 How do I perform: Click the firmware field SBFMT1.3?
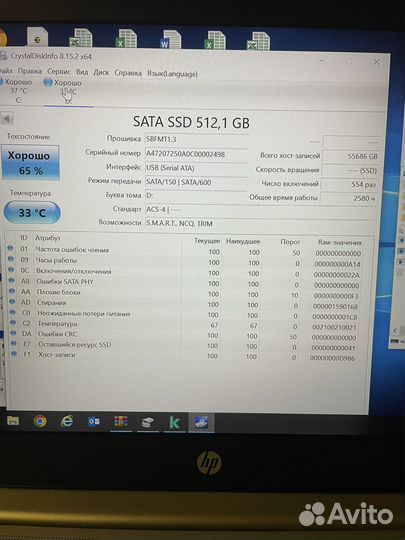click(196, 139)
